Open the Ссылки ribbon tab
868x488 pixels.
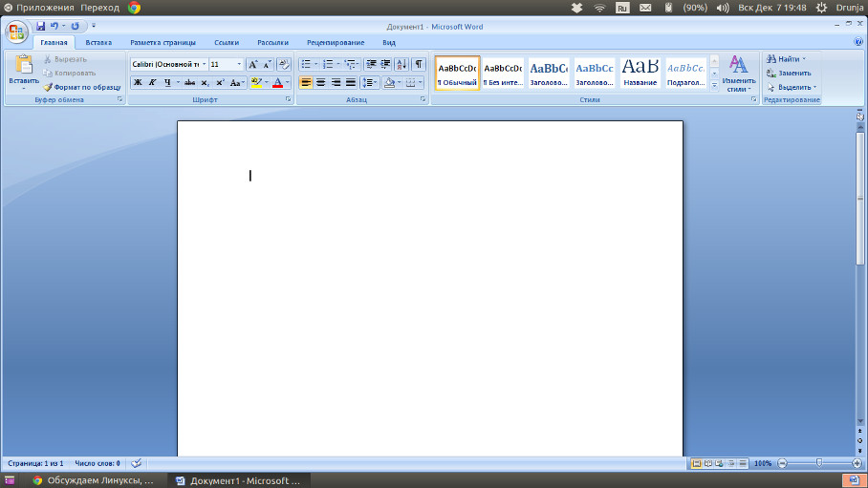click(227, 42)
